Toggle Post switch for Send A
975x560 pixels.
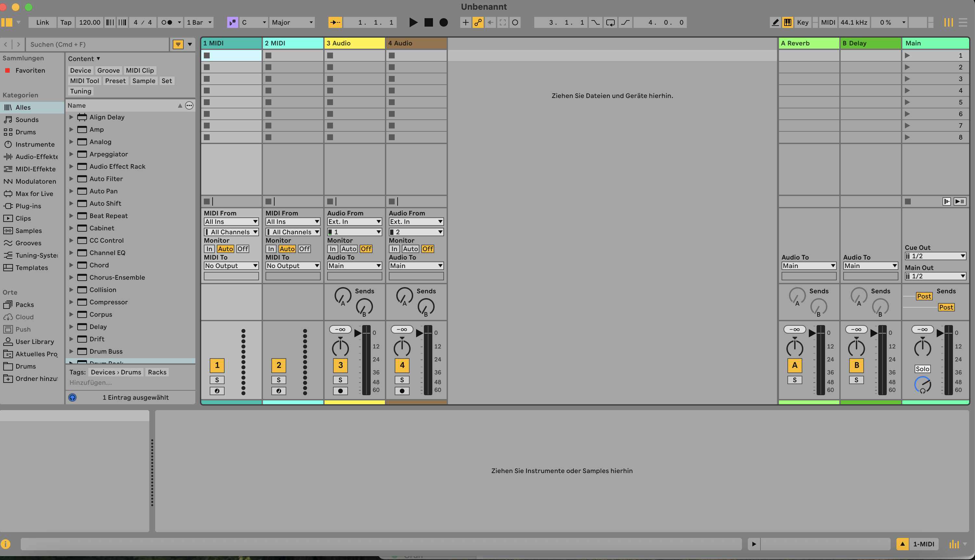point(924,296)
